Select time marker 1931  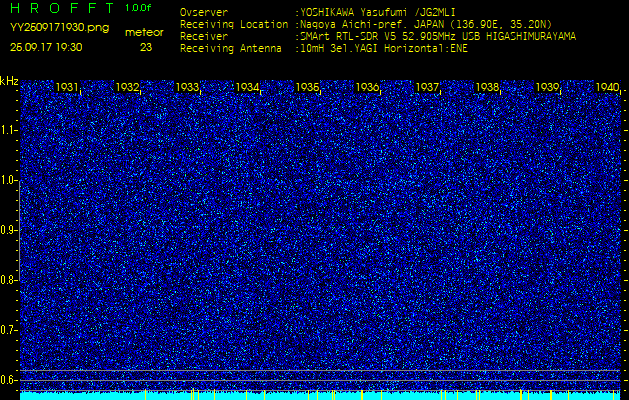pos(67,87)
